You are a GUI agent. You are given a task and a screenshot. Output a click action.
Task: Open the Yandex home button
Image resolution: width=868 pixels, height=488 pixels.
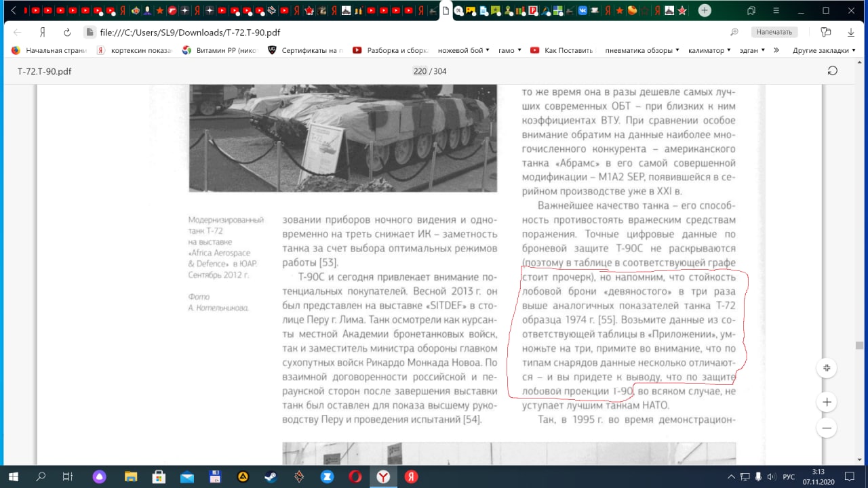42,33
